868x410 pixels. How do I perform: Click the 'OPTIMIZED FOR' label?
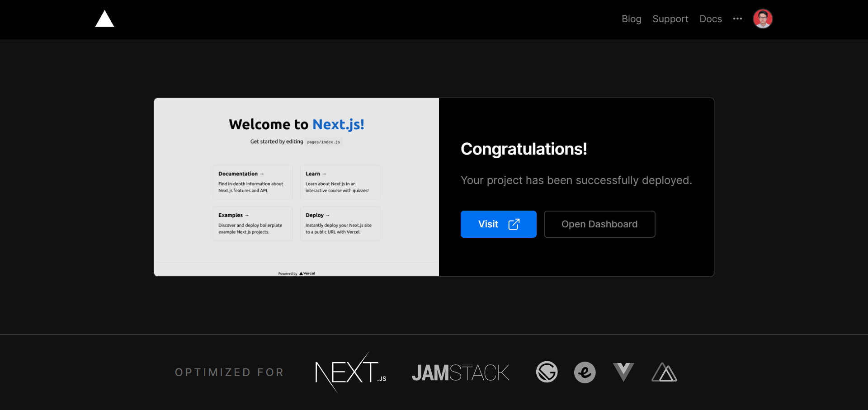point(230,372)
